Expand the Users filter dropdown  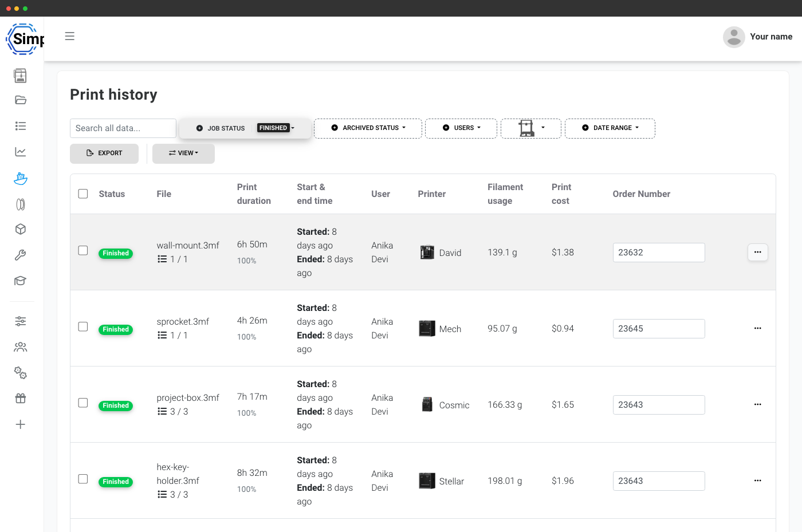(461, 128)
